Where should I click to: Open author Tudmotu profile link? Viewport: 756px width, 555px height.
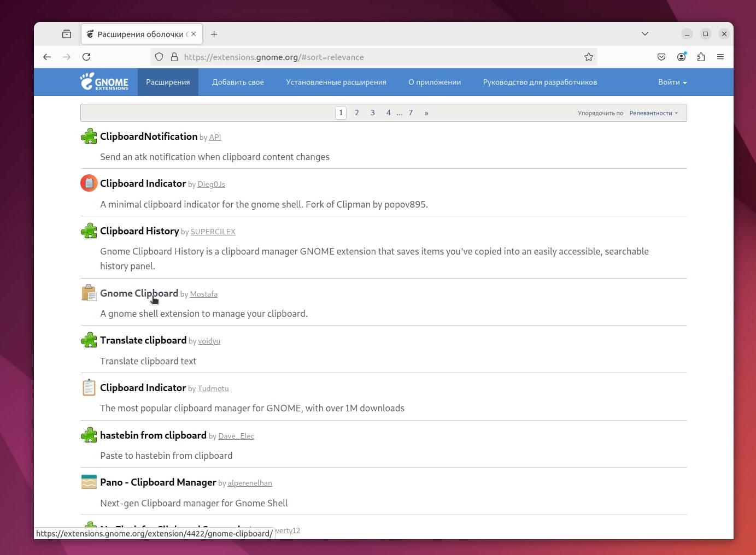213,388
